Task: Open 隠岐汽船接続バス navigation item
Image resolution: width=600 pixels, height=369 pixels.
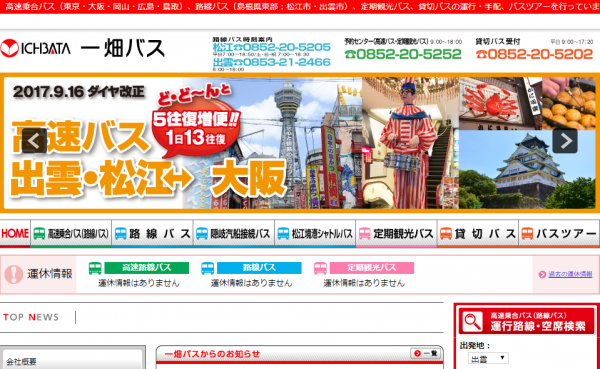Action: click(234, 233)
